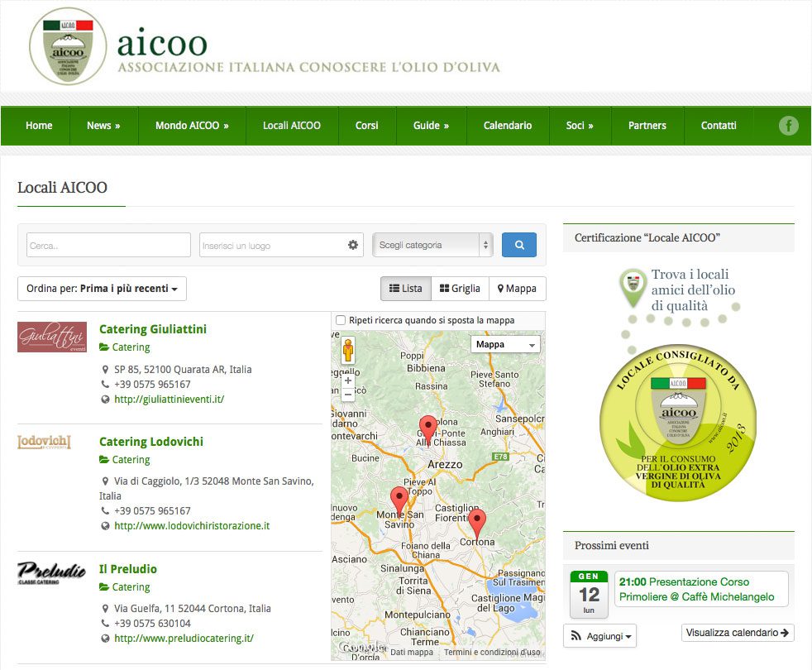The width and height of the screenshot is (812, 670).
Task: Switch to Griglia grid view
Action: click(x=460, y=289)
